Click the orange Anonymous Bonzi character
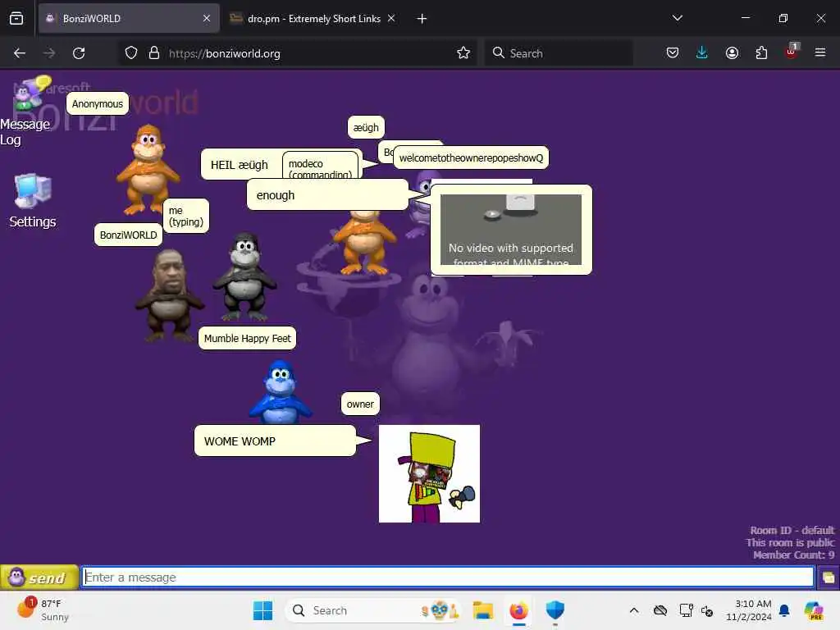The height and width of the screenshot is (630, 840). (148, 169)
